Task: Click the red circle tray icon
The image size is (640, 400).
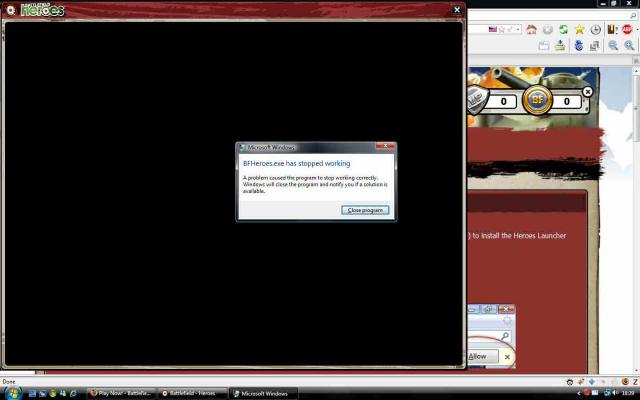Action: coord(587,393)
